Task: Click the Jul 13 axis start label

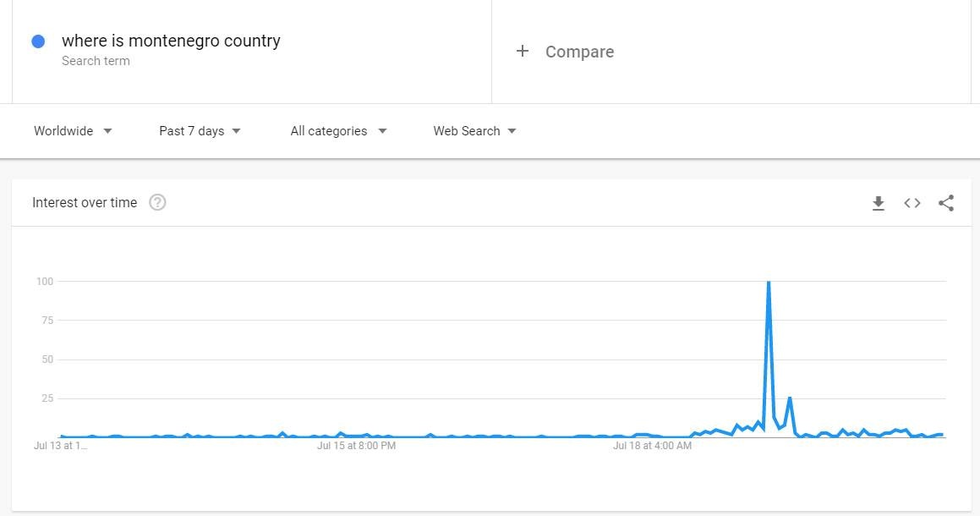Action: click(60, 445)
